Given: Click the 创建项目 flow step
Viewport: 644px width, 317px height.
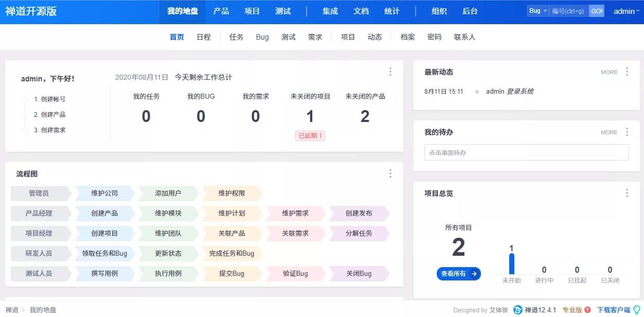Looking at the screenshot, I should click(x=104, y=233).
